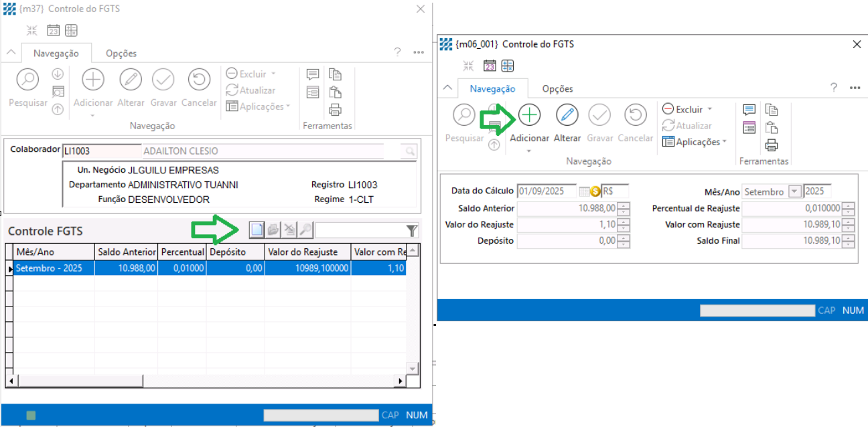
Task: Click the magnifier search icon in Colaborador field
Action: click(x=409, y=151)
